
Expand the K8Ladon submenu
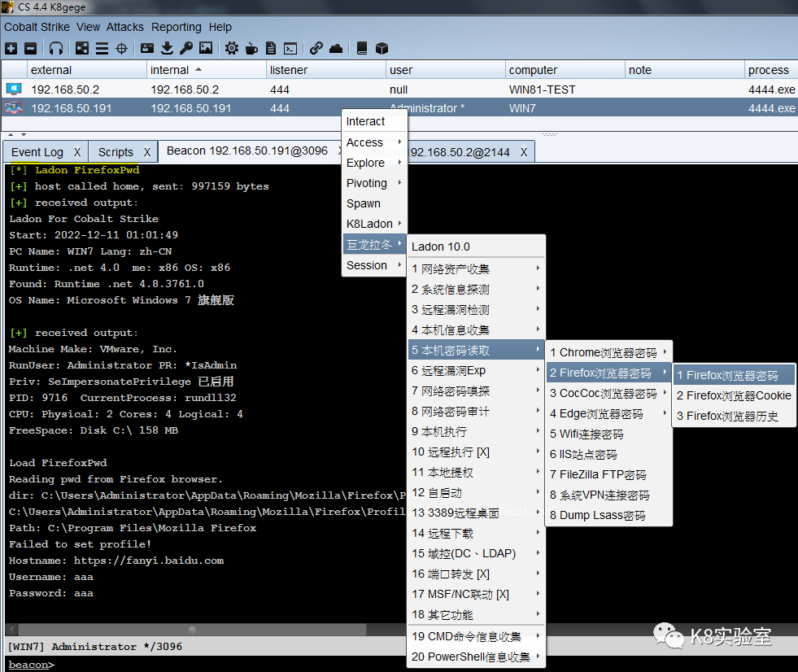click(x=374, y=224)
